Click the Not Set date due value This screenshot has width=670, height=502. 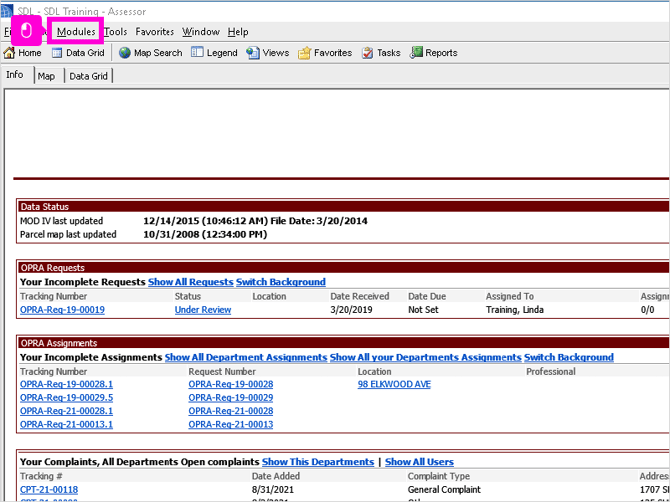click(x=423, y=310)
